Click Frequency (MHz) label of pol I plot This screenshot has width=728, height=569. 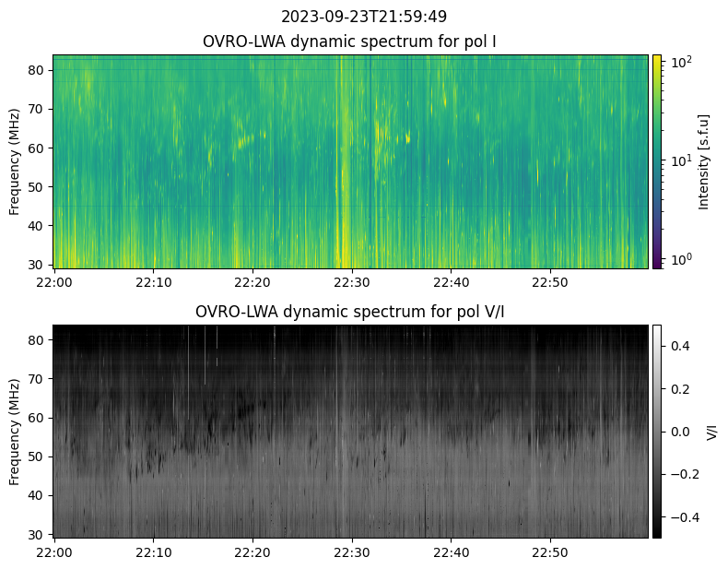15,161
